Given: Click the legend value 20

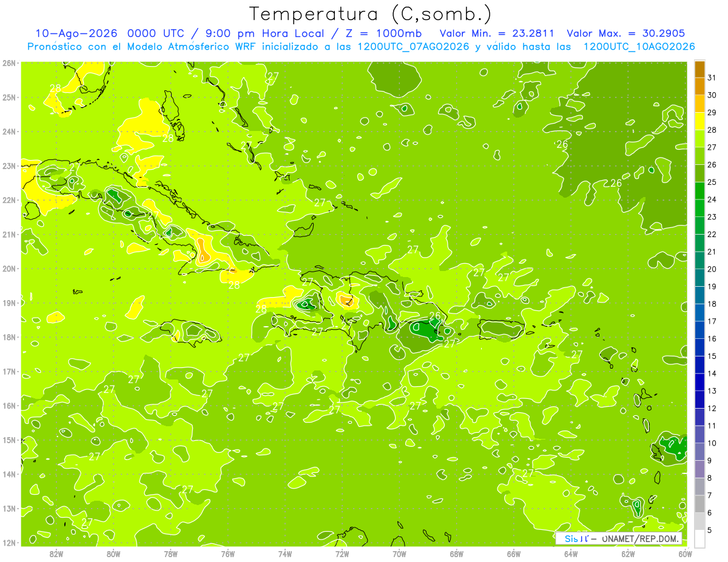Looking at the screenshot, I should 712,269.
